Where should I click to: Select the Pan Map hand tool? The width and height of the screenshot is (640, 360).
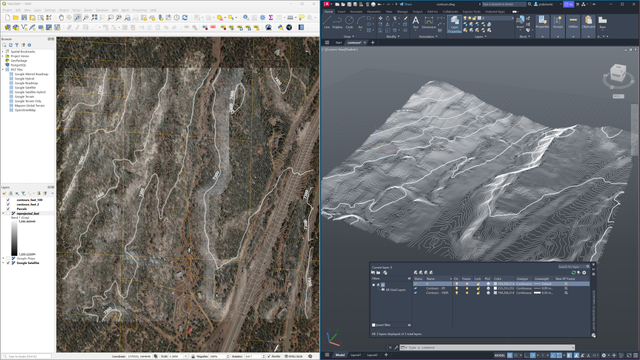point(61,18)
